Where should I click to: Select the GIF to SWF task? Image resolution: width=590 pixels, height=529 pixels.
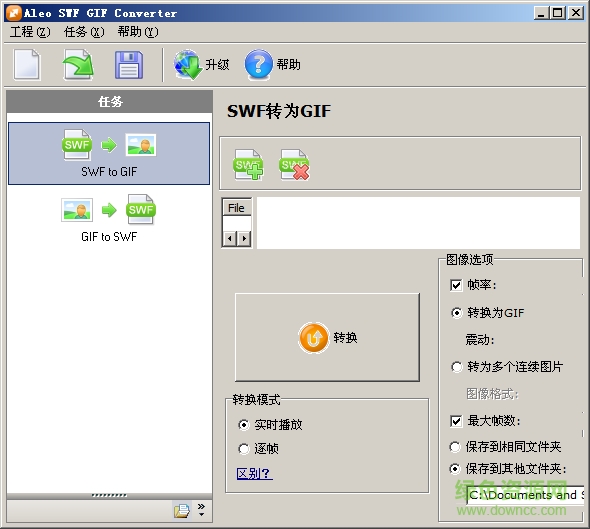(109, 218)
